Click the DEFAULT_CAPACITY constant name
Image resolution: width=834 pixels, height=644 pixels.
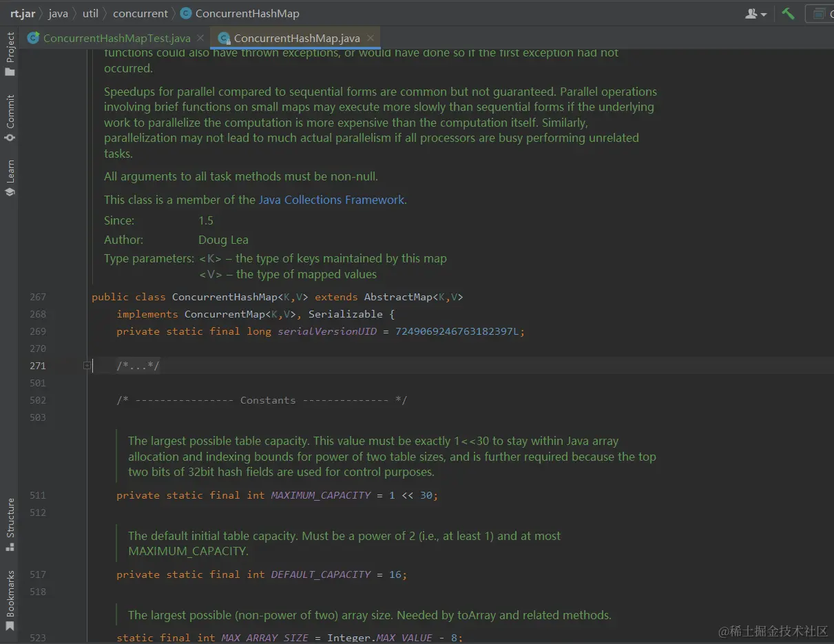click(x=321, y=574)
